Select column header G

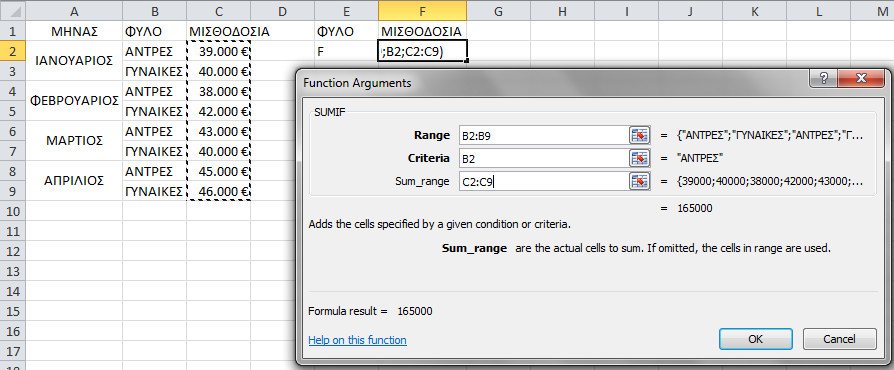click(498, 10)
